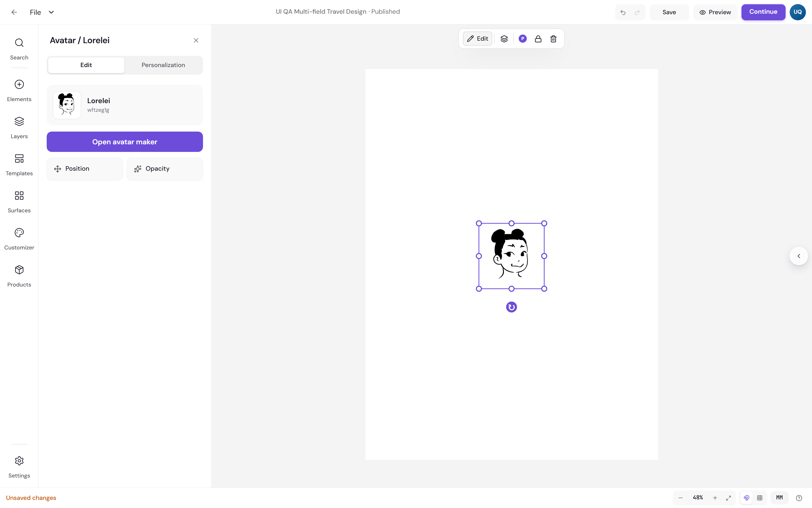Click Open avatar maker button

(x=125, y=142)
